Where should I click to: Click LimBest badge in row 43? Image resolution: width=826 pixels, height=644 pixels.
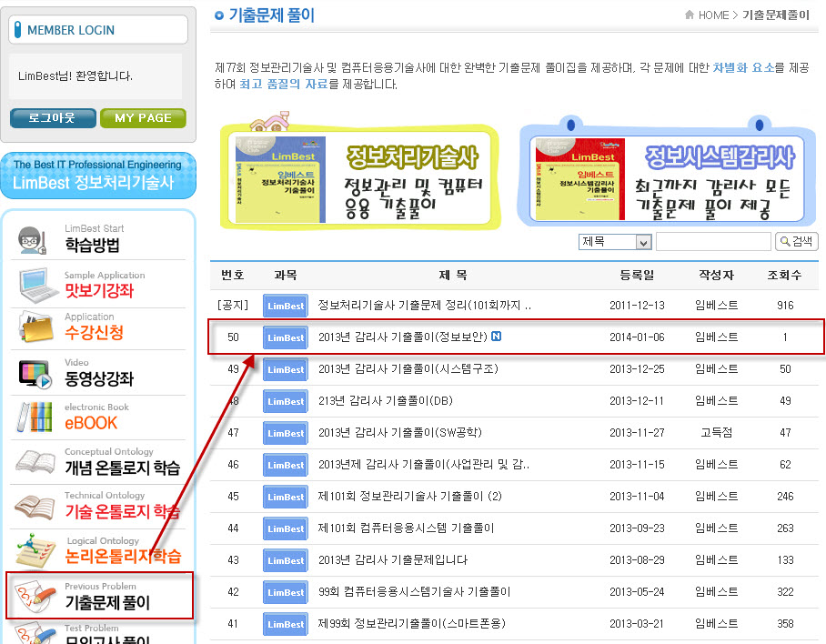click(286, 560)
